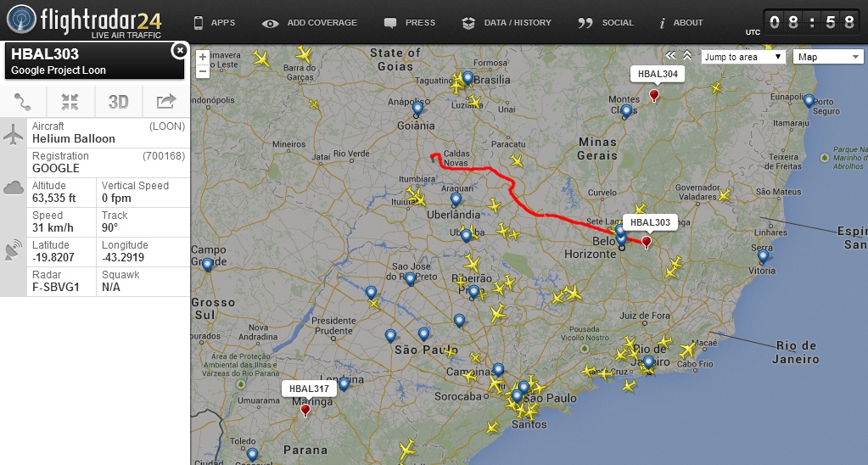This screenshot has height=465, width=868.
Task: Open the Map type dropdown
Action: 828,57
